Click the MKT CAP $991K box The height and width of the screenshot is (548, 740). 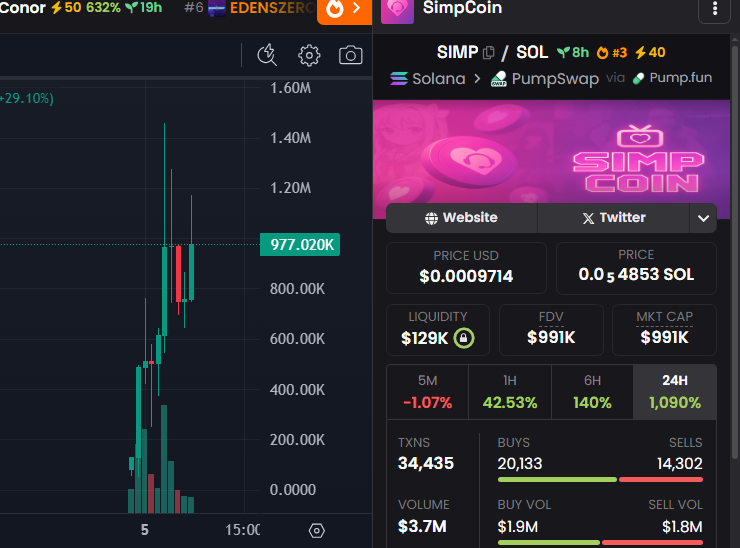click(x=664, y=329)
